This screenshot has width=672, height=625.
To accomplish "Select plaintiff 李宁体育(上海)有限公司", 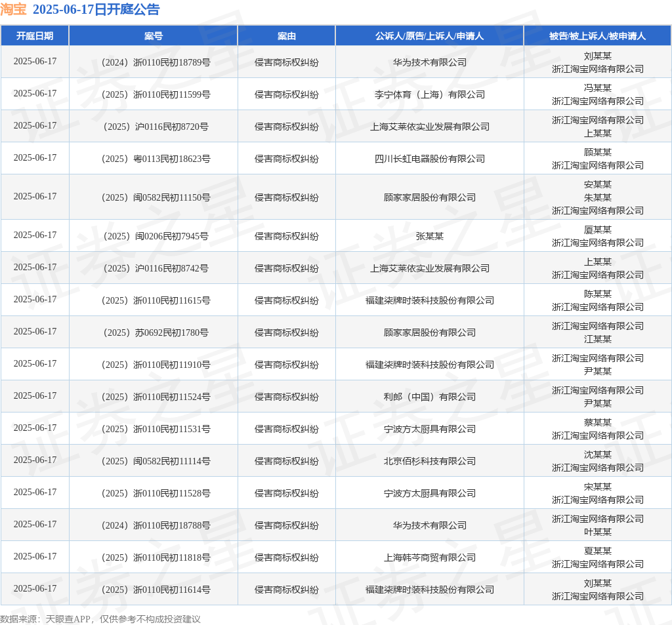I will (x=429, y=94).
